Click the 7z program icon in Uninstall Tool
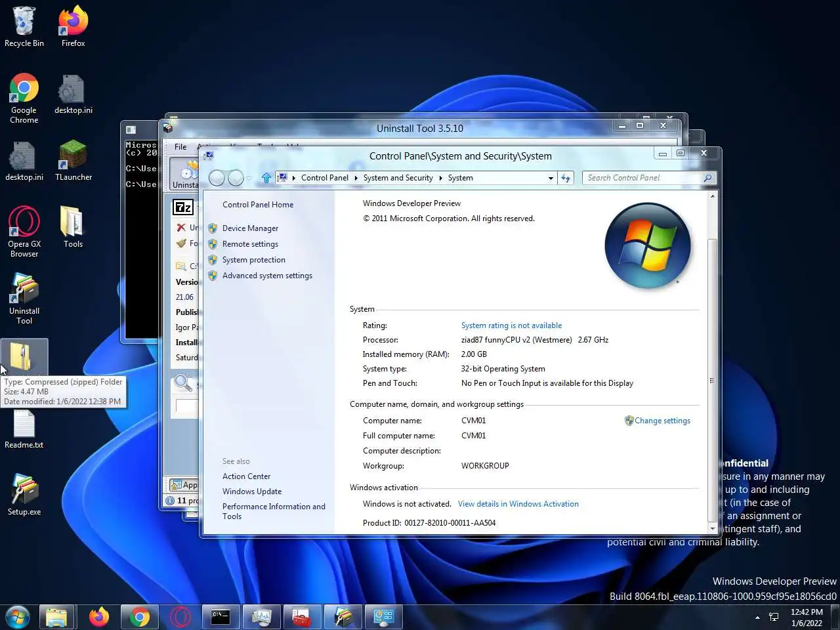840x630 pixels. point(183,207)
